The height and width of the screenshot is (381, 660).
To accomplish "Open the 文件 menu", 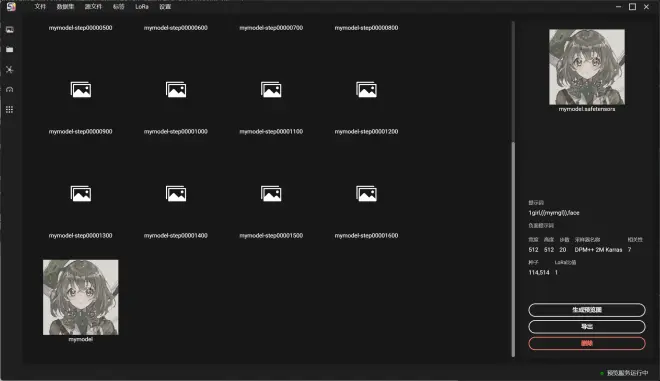I will 40,7.
